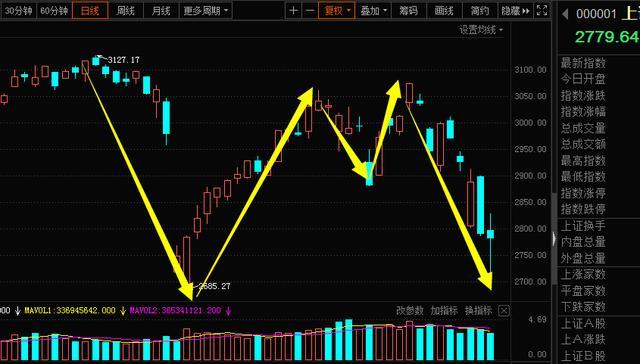Open the 复权 dropdown
The image size is (640, 364).
point(337,11)
